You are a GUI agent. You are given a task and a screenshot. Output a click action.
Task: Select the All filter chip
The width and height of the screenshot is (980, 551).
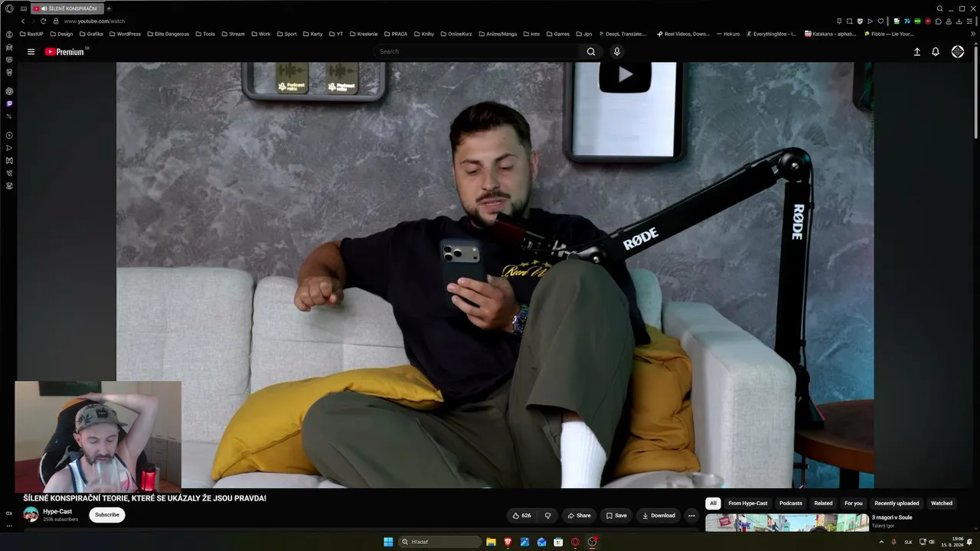(x=713, y=504)
